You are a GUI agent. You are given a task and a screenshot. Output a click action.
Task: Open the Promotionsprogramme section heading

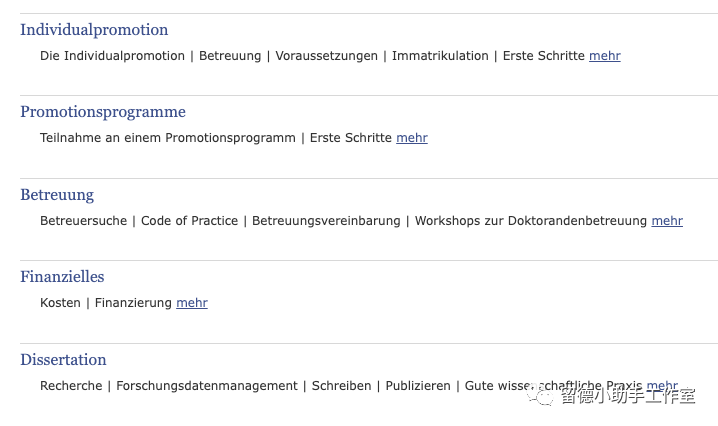click(x=103, y=112)
